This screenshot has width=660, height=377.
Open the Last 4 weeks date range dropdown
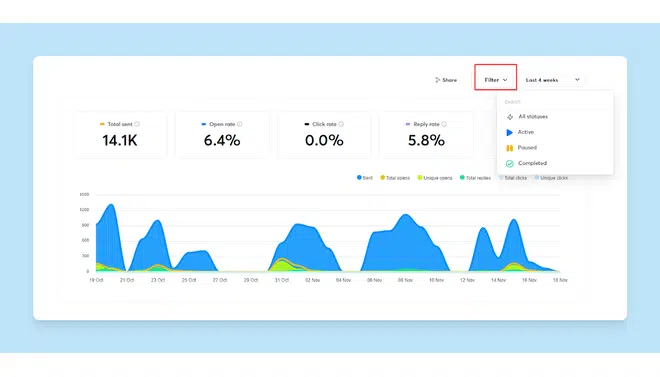pyautogui.click(x=553, y=80)
